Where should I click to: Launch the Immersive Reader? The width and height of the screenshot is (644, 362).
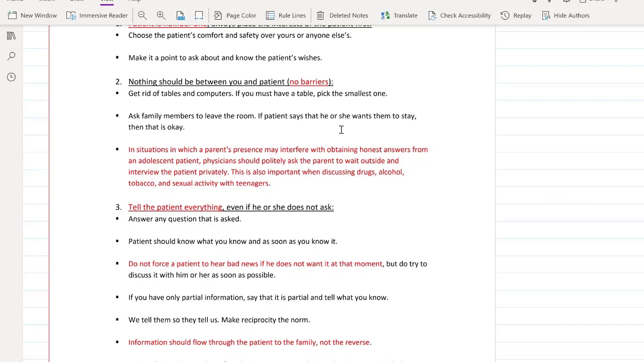(97, 15)
